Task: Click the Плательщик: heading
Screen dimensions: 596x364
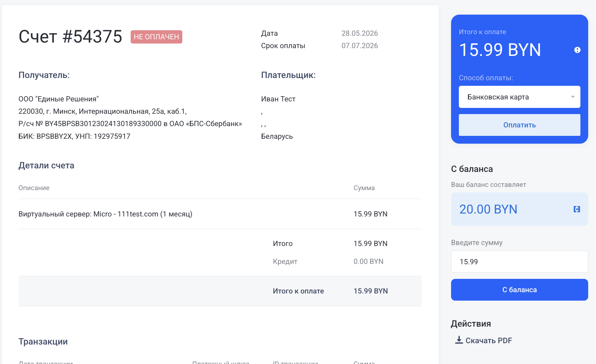Action: pyautogui.click(x=288, y=75)
